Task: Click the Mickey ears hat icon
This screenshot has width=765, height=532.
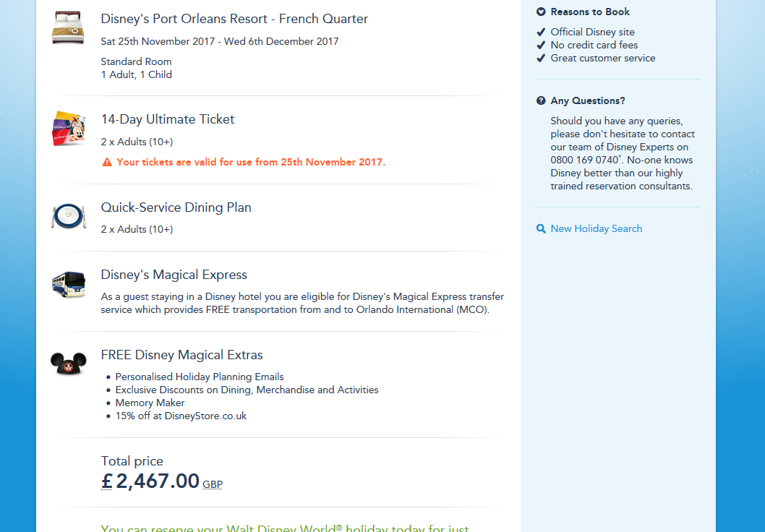Action: pos(69,362)
